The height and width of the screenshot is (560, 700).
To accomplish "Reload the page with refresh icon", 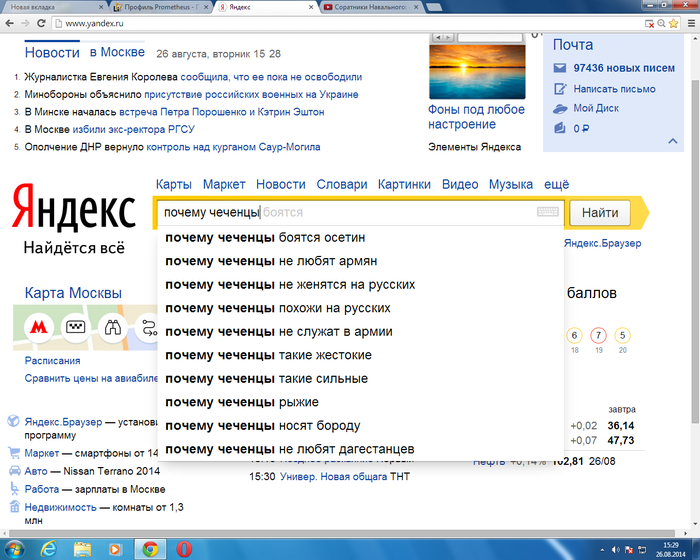I will click(x=41, y=23).
